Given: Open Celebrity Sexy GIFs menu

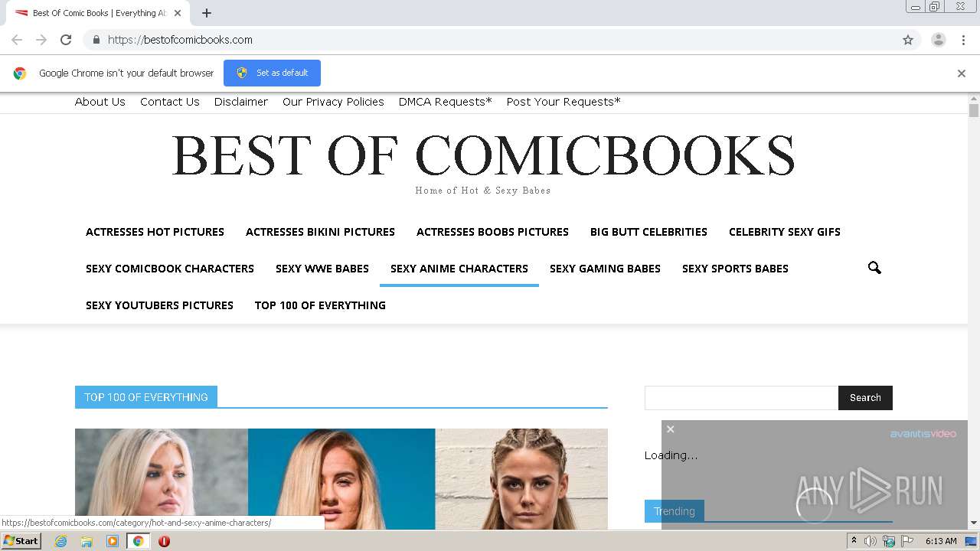Looking at the screenshot, I should pyautogui.click(x=785, y=232).
